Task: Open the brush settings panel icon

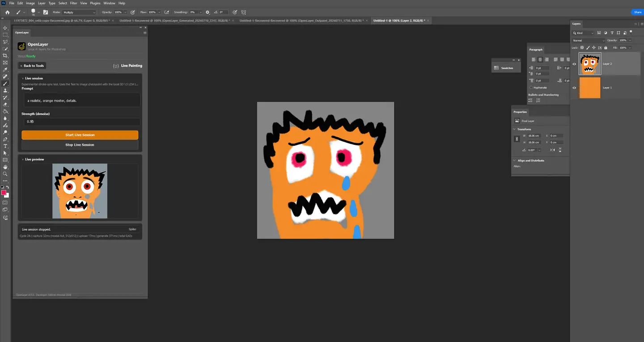Action: (x=45, y=12)
